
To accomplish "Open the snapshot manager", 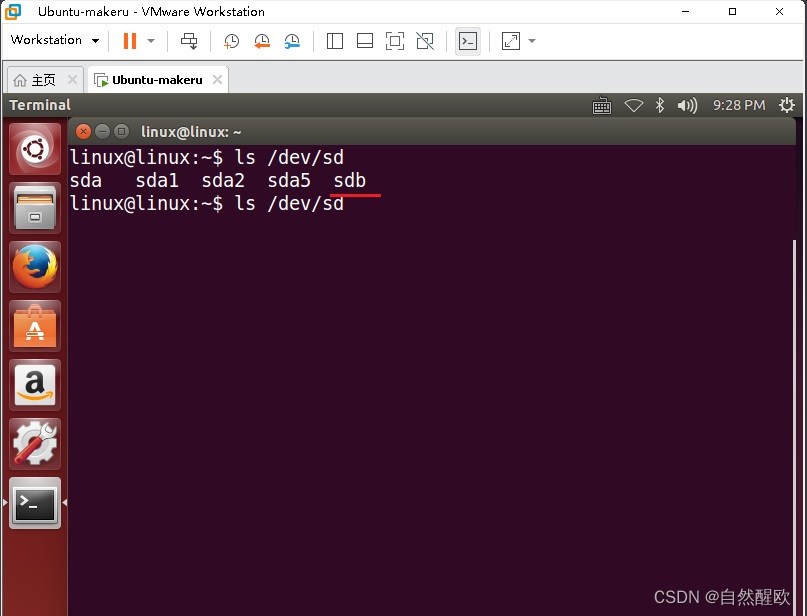I will [292, 41].
